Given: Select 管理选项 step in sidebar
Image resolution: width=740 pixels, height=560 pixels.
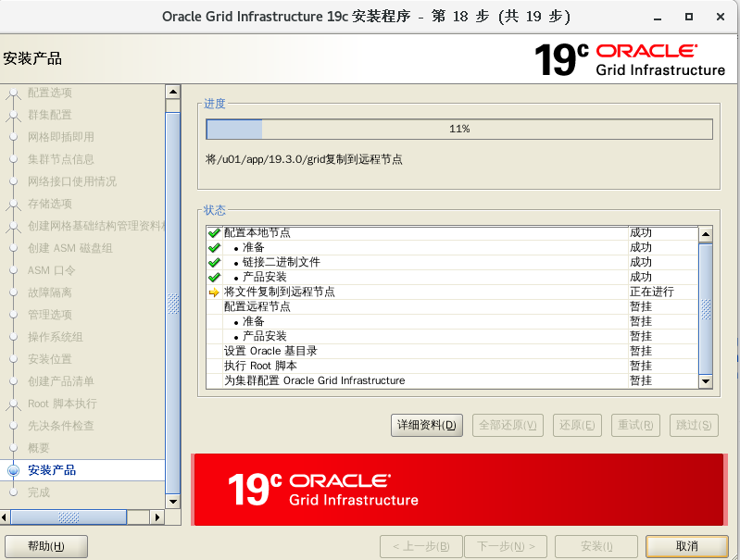Looking at the screenshot, I should 50,315.
